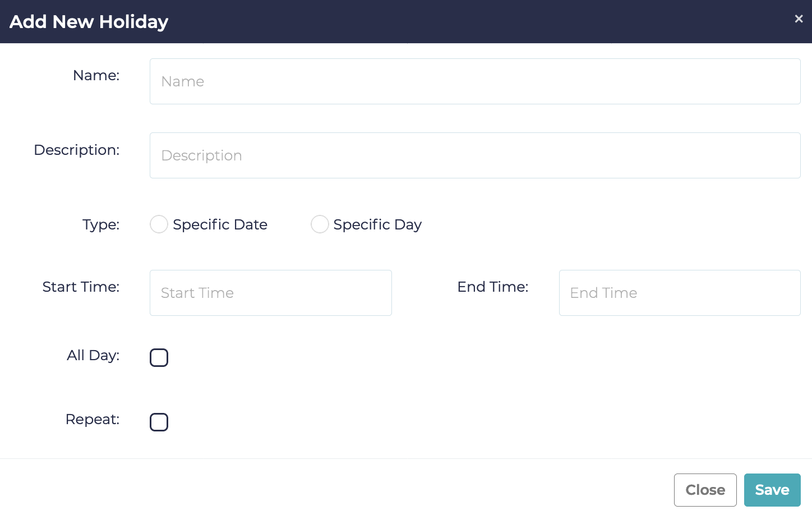Click the Add New Holiday title

(89, 21)
